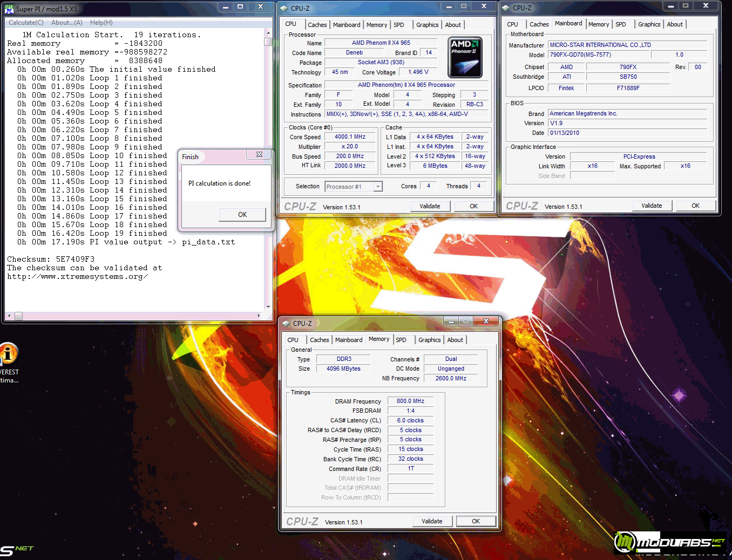The height and width of the screenshot is (560, 732).
Task: Click OK in the Memory window
Action: tap(476, 521)
